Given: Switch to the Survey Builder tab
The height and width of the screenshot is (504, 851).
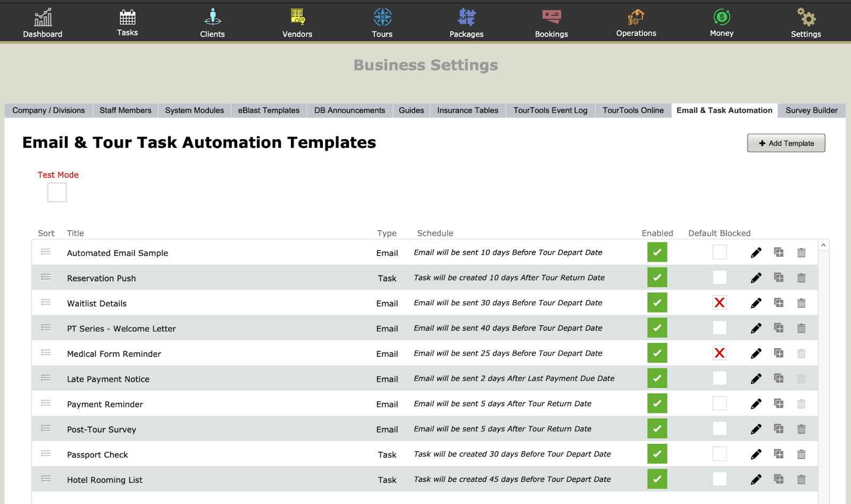Looking at the screenshot, I should [812, 111].
